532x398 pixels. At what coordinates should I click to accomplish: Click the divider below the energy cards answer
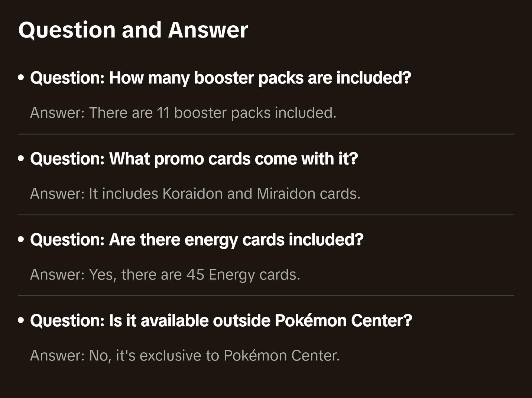tap(266, 296)
